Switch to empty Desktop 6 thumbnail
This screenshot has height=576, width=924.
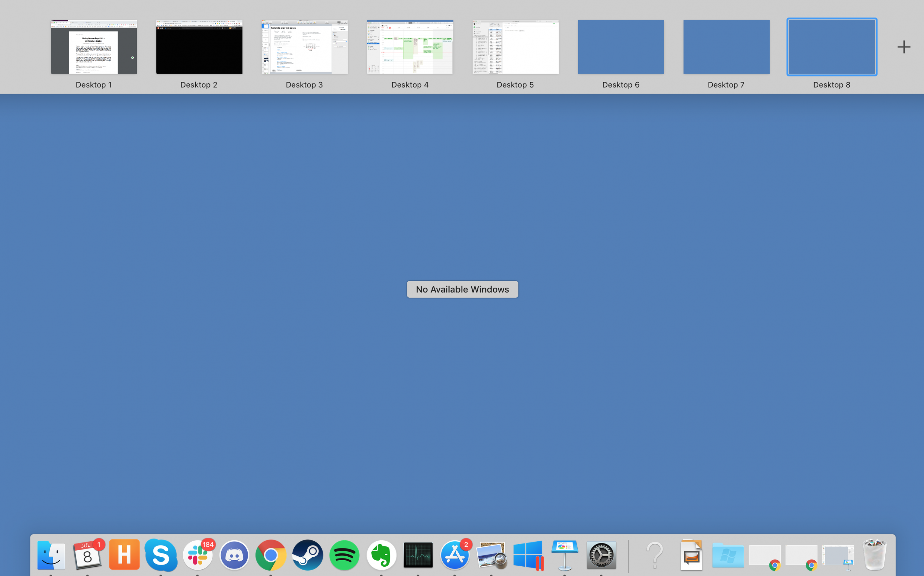click(621, 47)
